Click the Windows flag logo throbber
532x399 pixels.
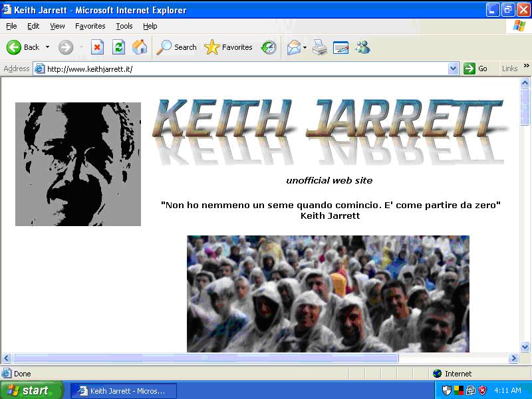(519, 26)
